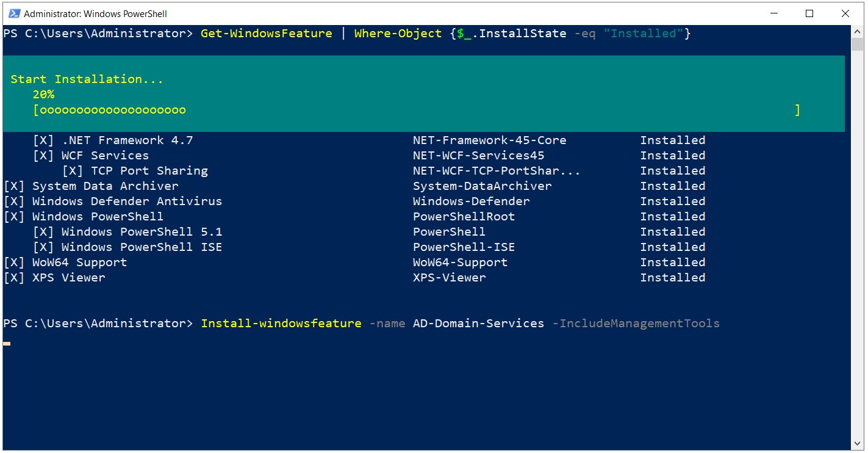The height and width of the screenshot is (453, 868).
Task: Click 'Windows PowerShell 5.1' display name
Action: click(142, 231)
